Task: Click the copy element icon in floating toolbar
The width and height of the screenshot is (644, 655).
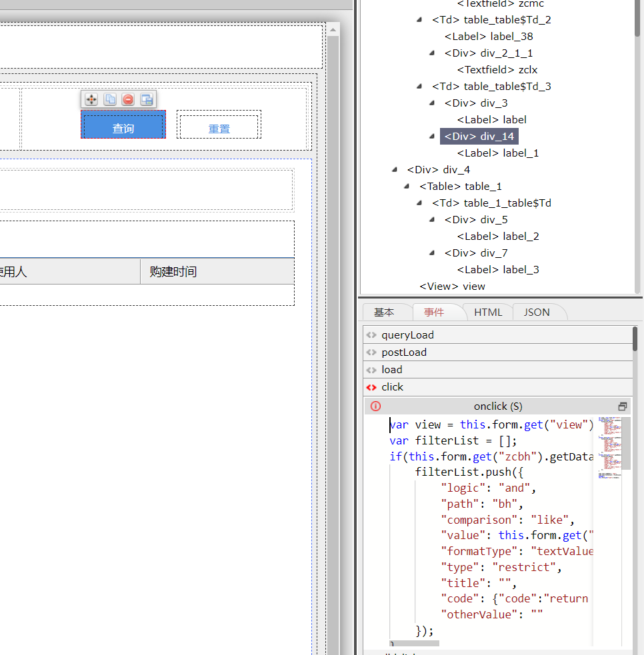Action: click(110, 99)
